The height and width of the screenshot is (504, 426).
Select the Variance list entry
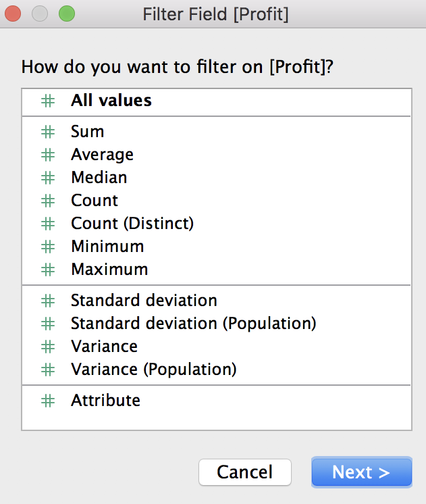tap(217, 347)
